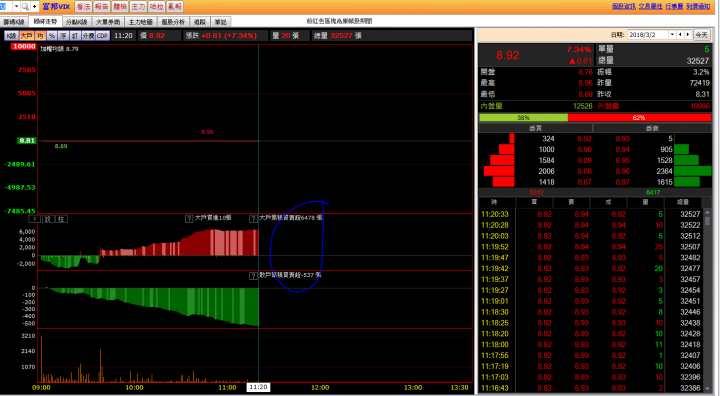Open the 交易屬性 link
720x396 pixels.
pos(651,6)
